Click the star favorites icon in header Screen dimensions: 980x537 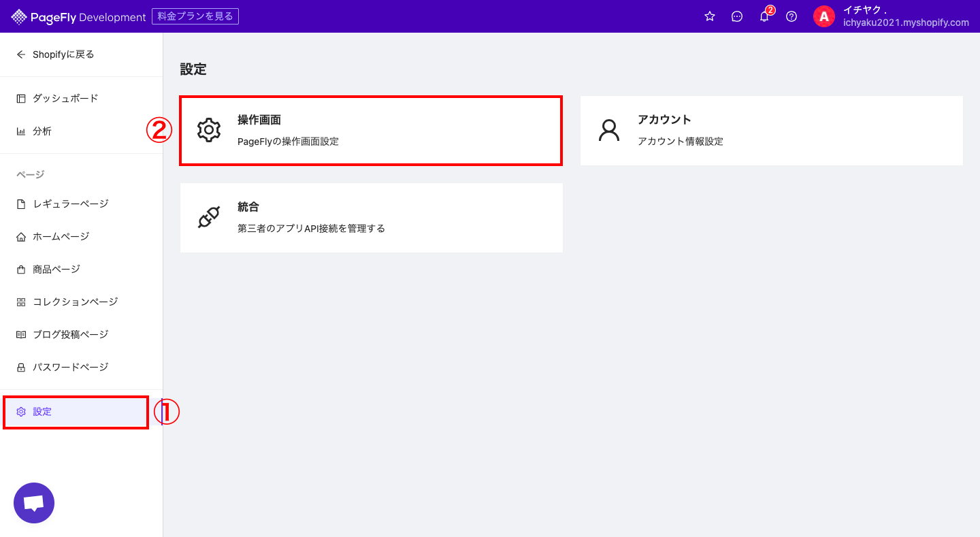click(710, 16)
